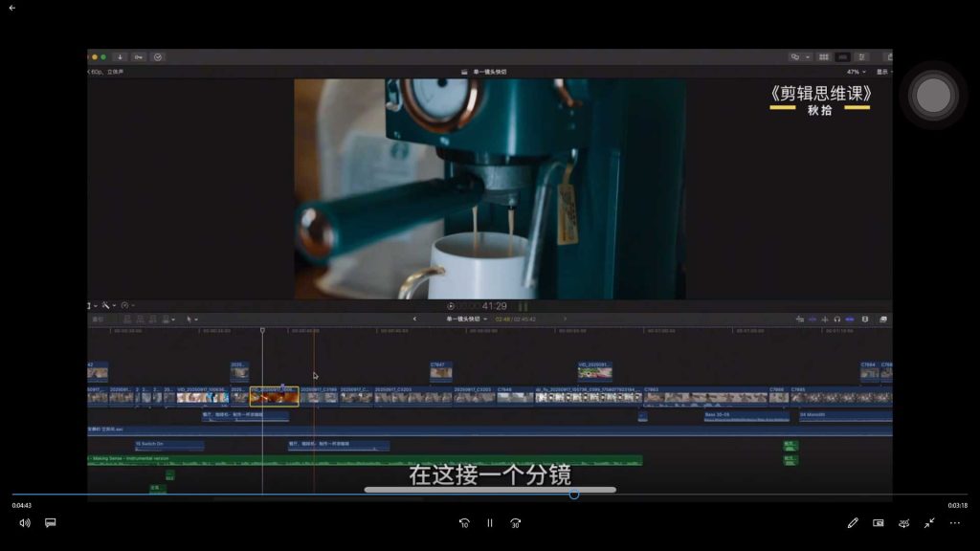Go back in timeline history

pyautogui.click(x=414, y=320)
